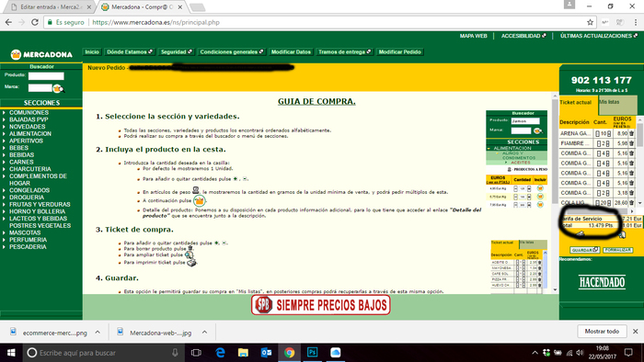Click Mostrar todo downloads button
644x362 pixels.
click(602, 332)
